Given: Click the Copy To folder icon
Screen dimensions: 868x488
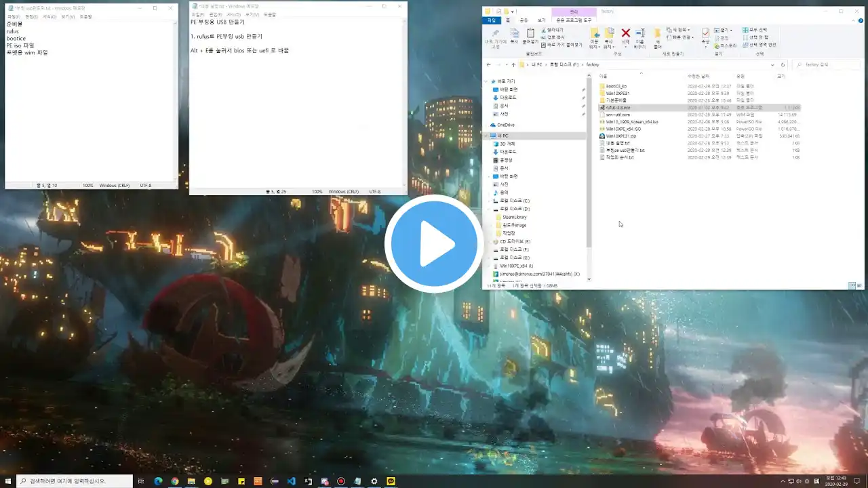Looking at the screenshot, I should (610, 33).
